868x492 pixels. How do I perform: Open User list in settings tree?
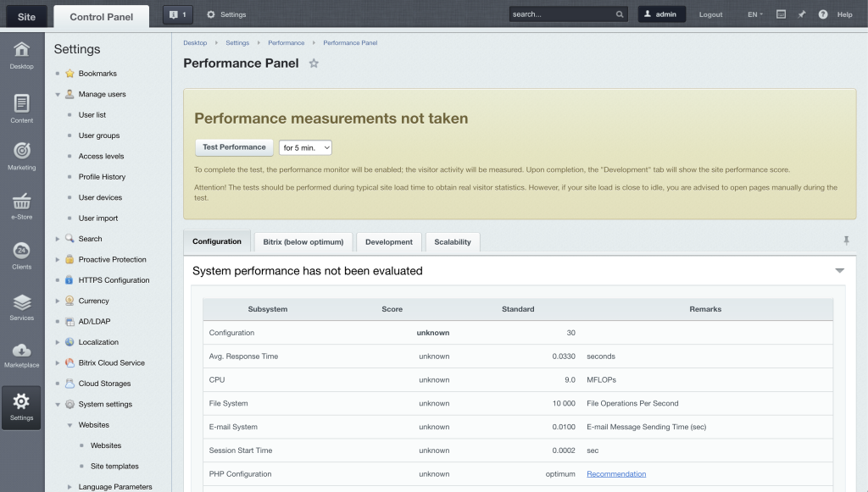pos(92,115)
